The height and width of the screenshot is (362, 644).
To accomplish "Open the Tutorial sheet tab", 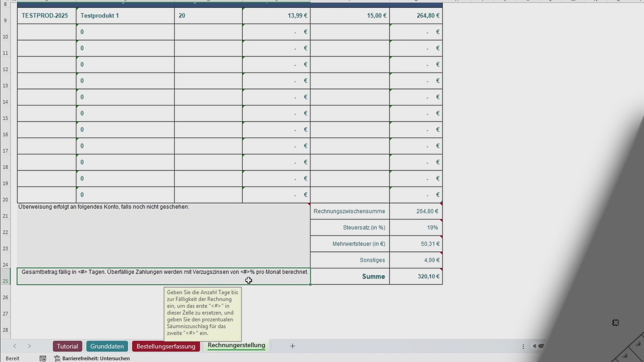I will [67, 346].
